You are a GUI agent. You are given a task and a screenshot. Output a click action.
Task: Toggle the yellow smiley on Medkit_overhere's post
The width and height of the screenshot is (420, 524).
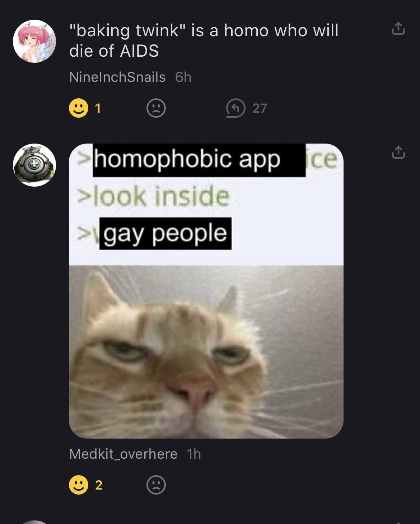click(x=79, y=485)
